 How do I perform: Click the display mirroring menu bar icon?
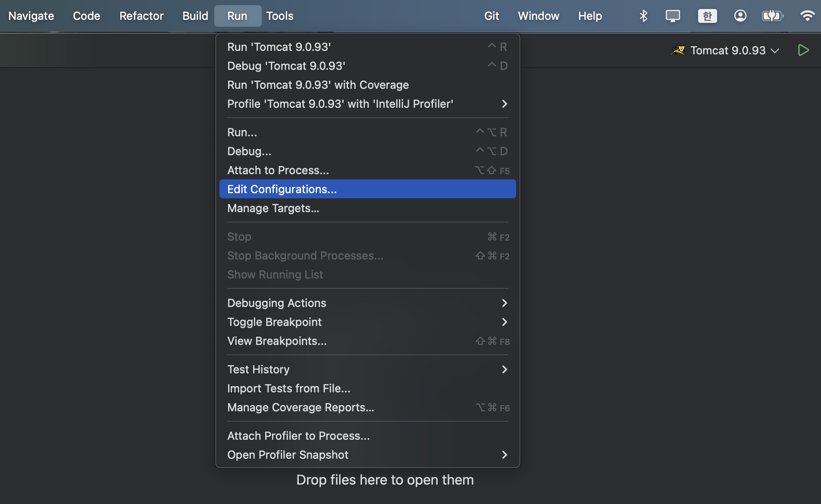pyautogui.click(x=673, y=16)
